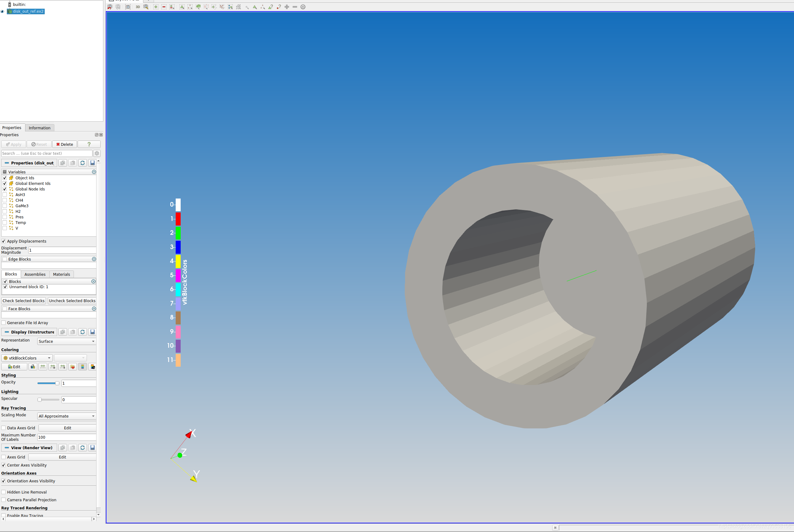
Task: Click the Zoom To Data magnifier icon
Action: 146,7
